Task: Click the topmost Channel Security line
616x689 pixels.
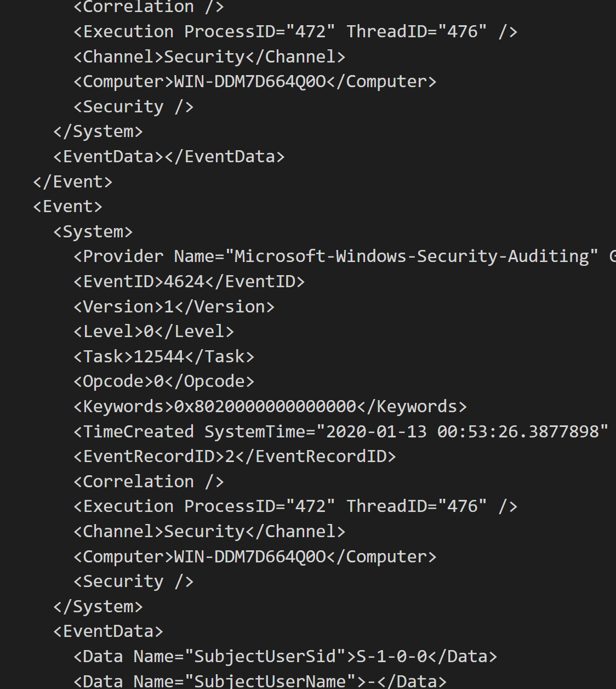Action: pyautogui.click(x=209, y=57)
